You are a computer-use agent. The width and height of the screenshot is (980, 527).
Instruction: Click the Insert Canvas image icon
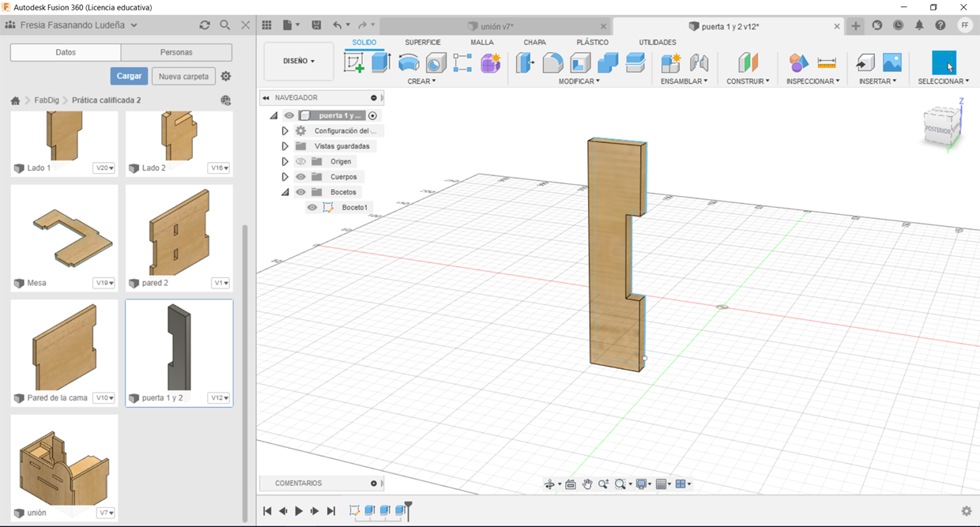[x=892, y=63]
